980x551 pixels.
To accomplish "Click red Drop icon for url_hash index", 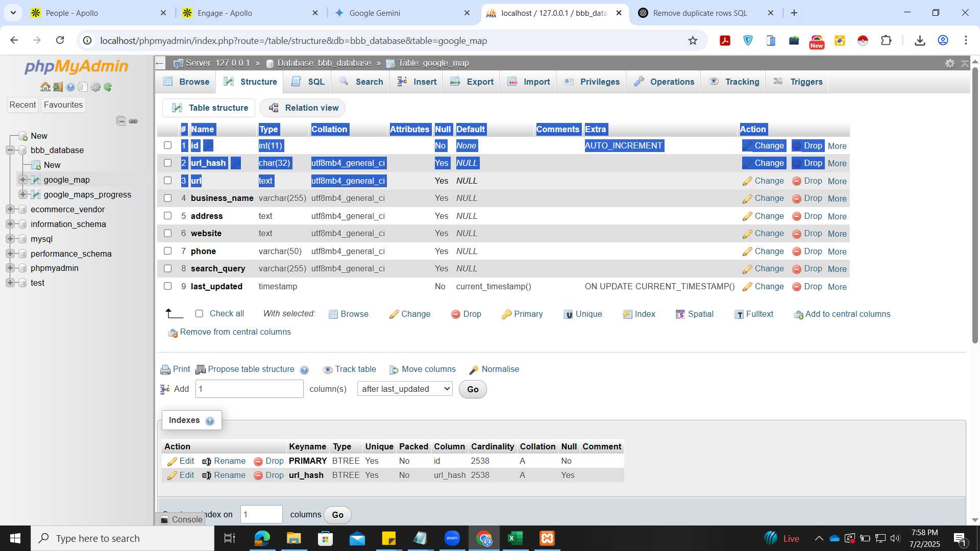I will tap(258, 475).
